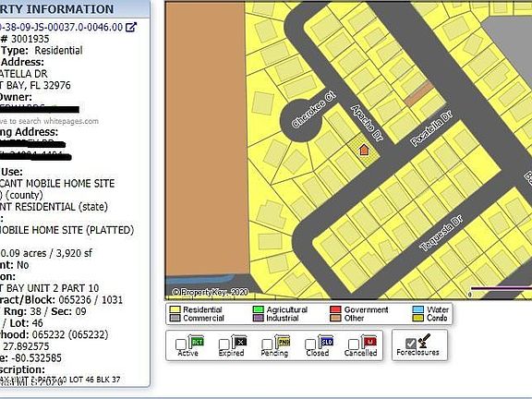Viewport: 532px width, 399px height.
Task: Click the blue Closed listing sign icon
Action: point(326,342)
